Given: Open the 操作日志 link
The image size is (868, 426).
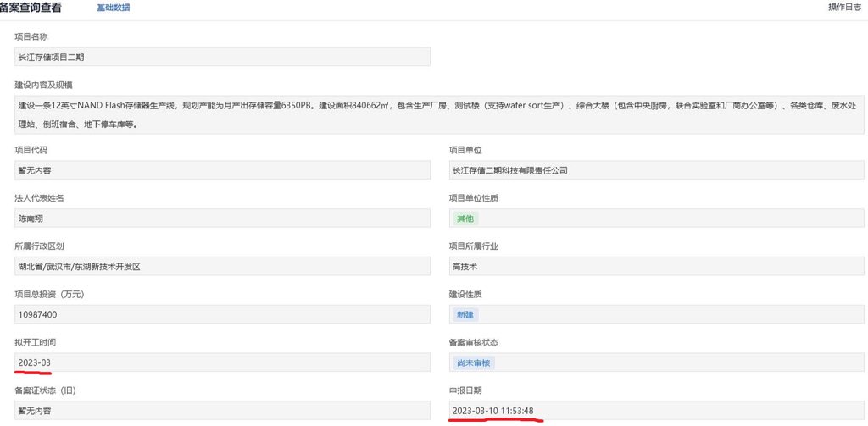Looking at the screenshot, I should [844, 7].
